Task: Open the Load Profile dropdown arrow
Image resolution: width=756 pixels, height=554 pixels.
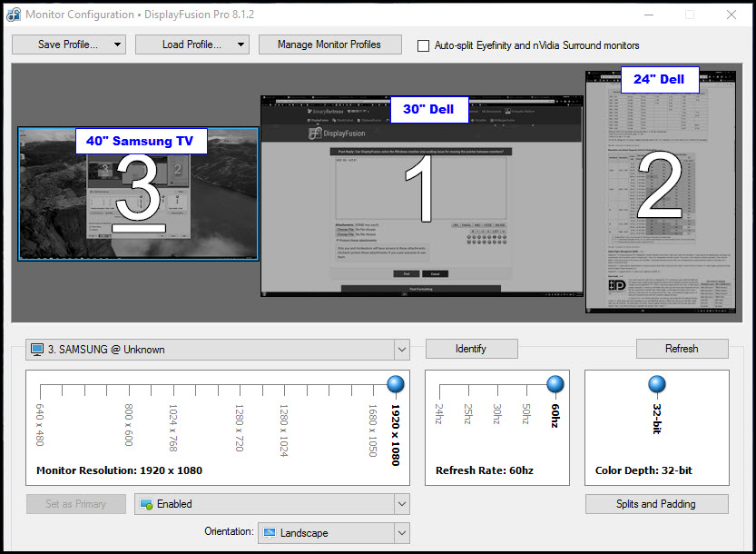Action: tap(241, 45)
